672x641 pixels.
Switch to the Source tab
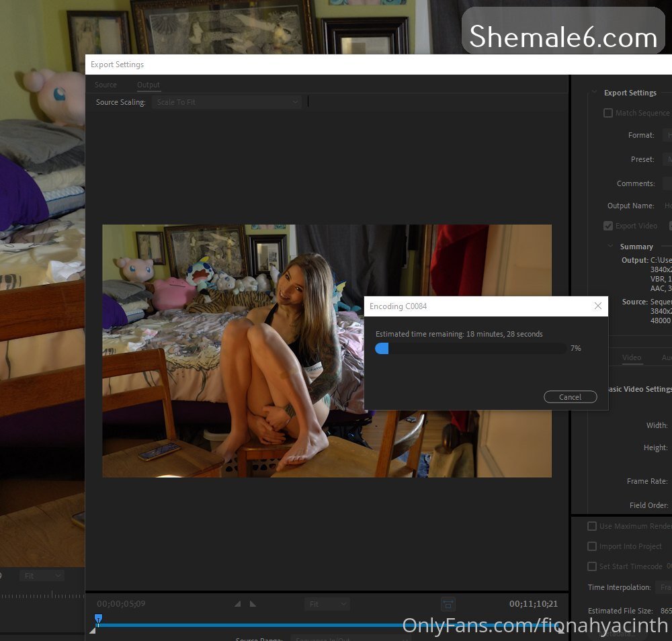pyautogui.click(x=106, y=85)
